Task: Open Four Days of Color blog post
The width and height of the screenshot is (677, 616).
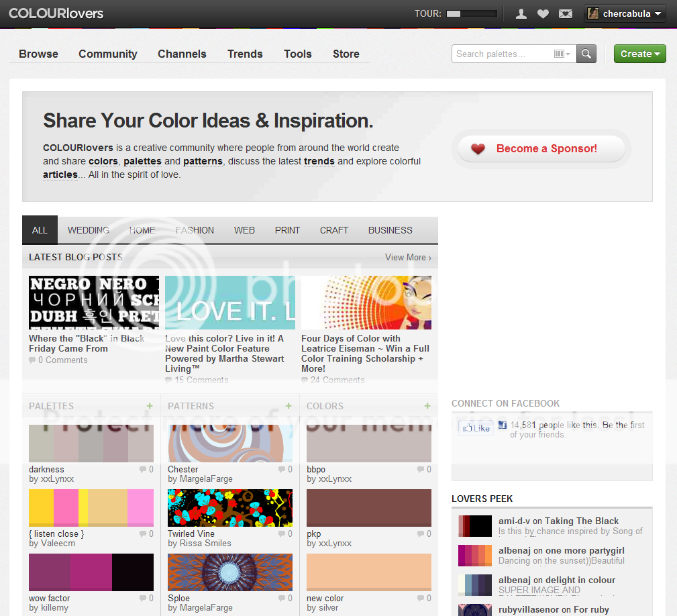Action: [x=365, y=354]
